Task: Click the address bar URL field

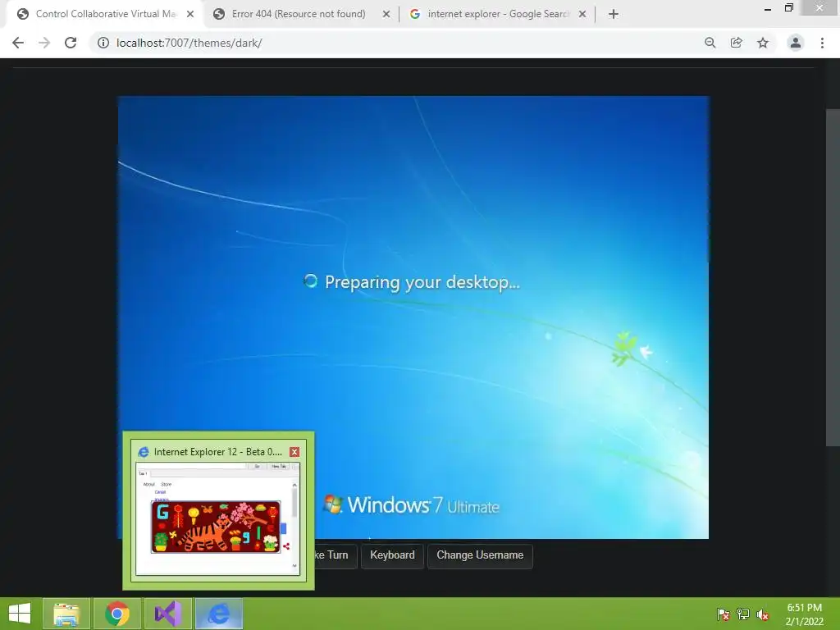Action: pos(396,43)
